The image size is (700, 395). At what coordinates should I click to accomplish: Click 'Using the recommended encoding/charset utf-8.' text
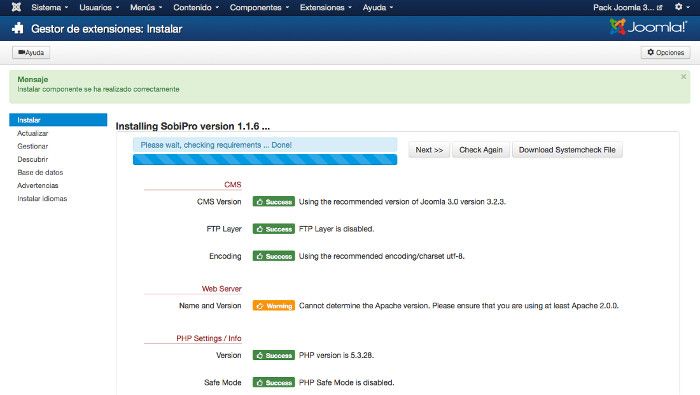pyautogui.click(x=381, y=256)
